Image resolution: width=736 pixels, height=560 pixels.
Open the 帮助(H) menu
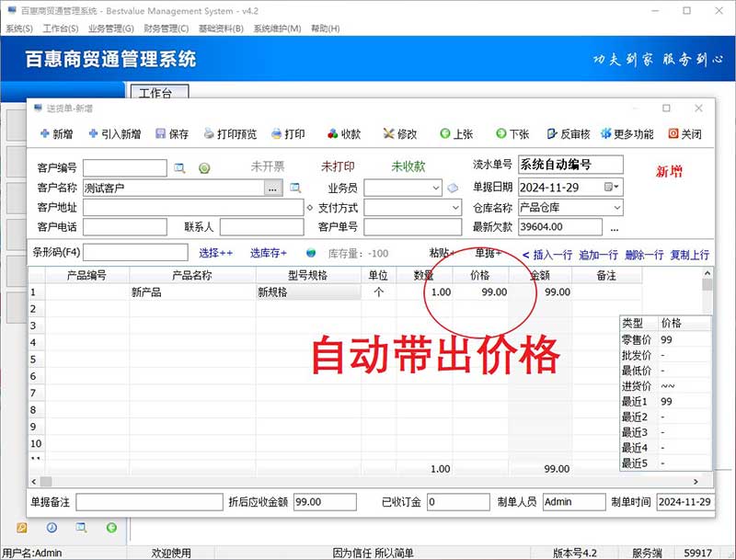pos(326,29)
